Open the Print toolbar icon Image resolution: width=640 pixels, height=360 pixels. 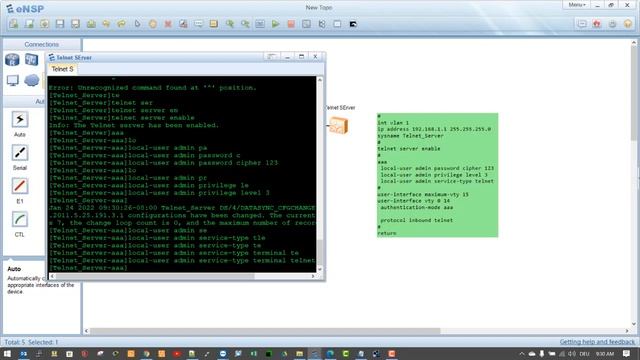tap(91, 24)
